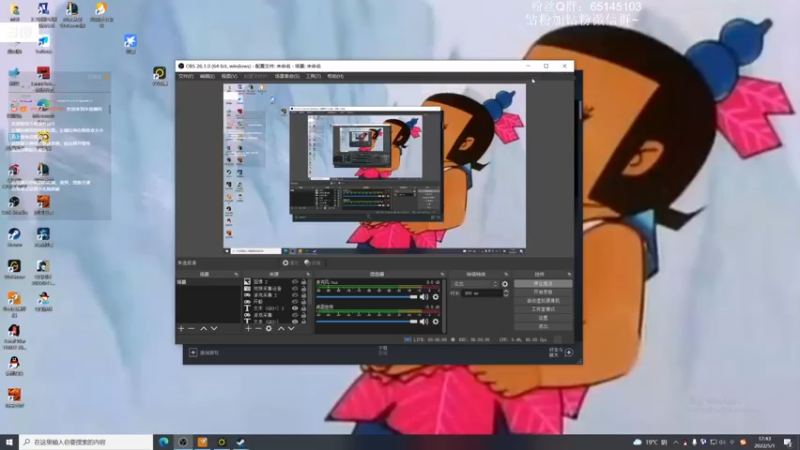Viewport: 800px width, 450px height.
Task: Click the Windows taskbar search box
Action: point(86,442)
